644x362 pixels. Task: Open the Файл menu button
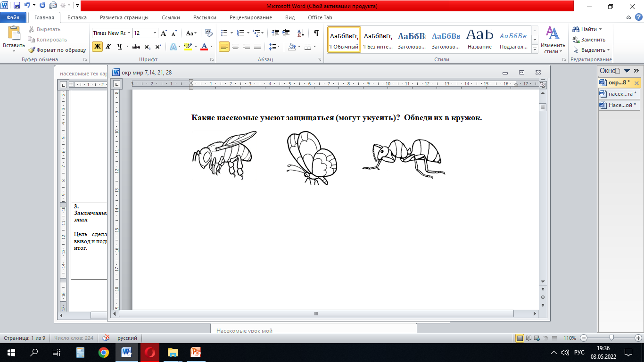pyautogui.click(x=13, y=17)
